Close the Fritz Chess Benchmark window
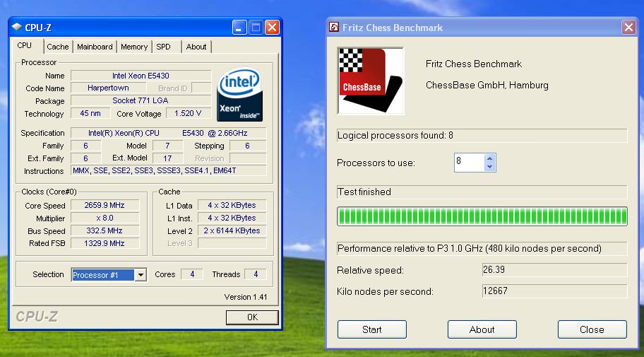 [x=628, y=28]
